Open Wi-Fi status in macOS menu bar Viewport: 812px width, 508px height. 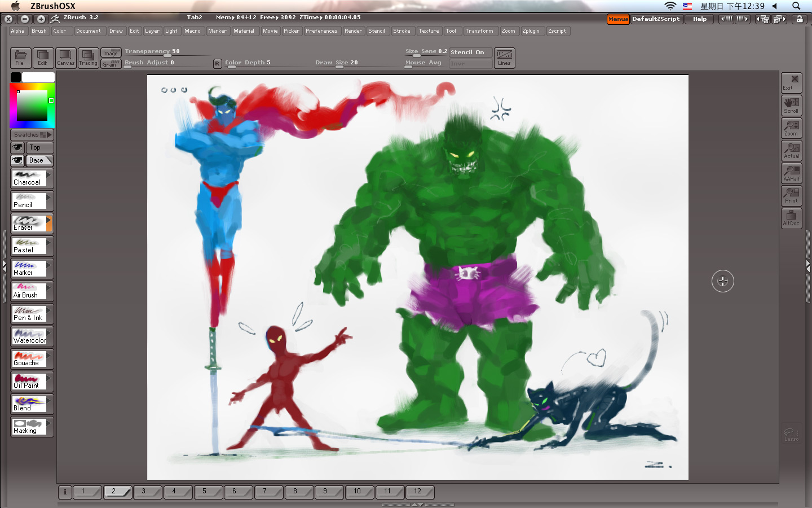pyautogui.click(x=670, y=6)
